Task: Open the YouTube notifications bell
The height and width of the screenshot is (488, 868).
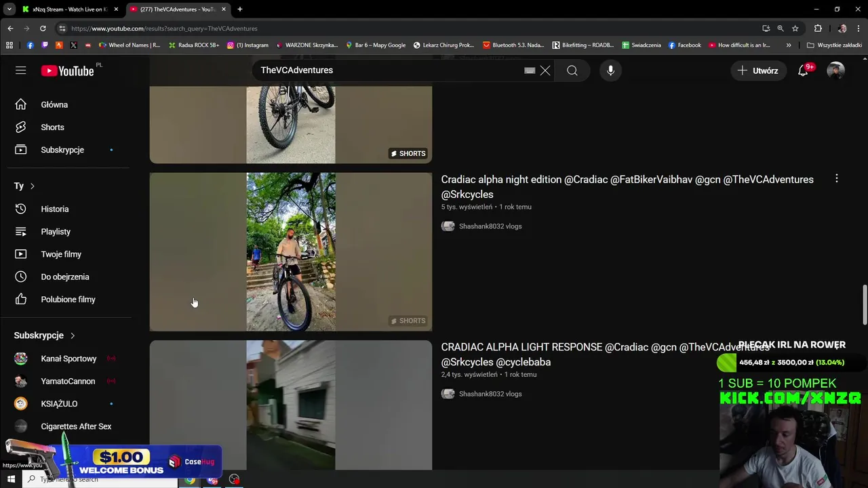Action: (x=803, y=70)
